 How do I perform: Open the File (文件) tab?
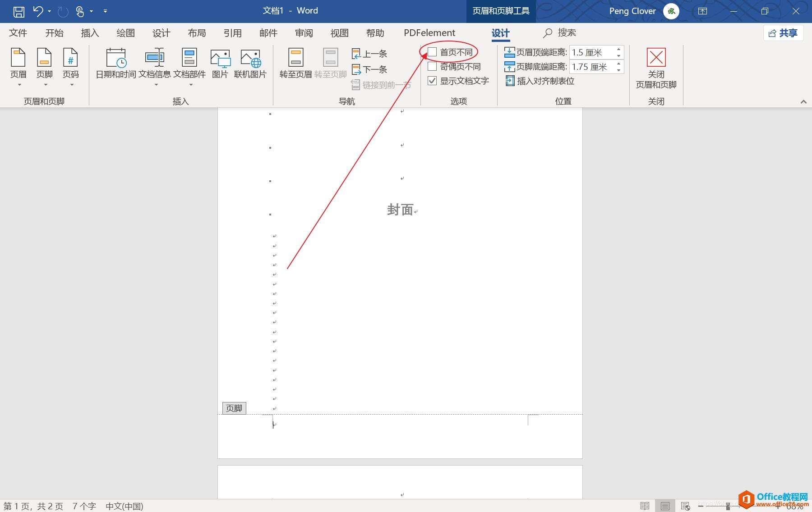(x=18, y=33)
